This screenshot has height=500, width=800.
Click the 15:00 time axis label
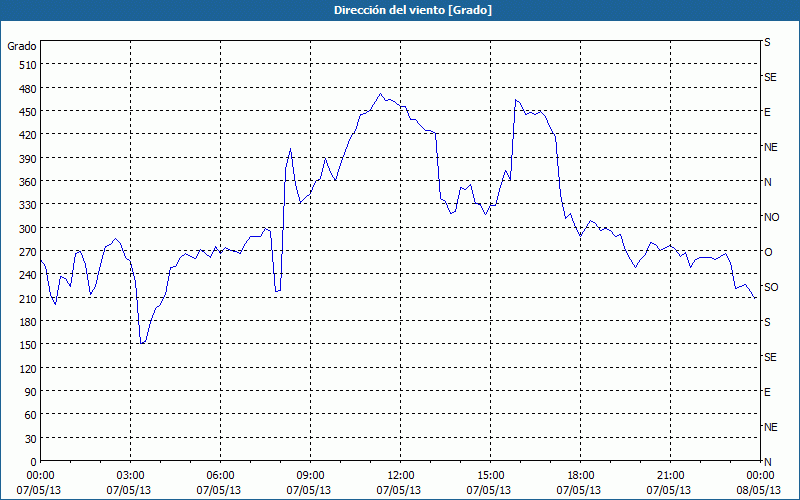(490, 476)
